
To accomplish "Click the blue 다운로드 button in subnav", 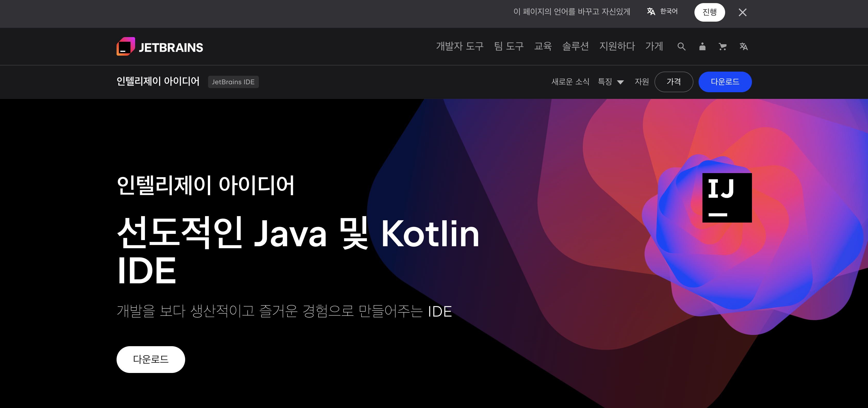I will [725, 82].
